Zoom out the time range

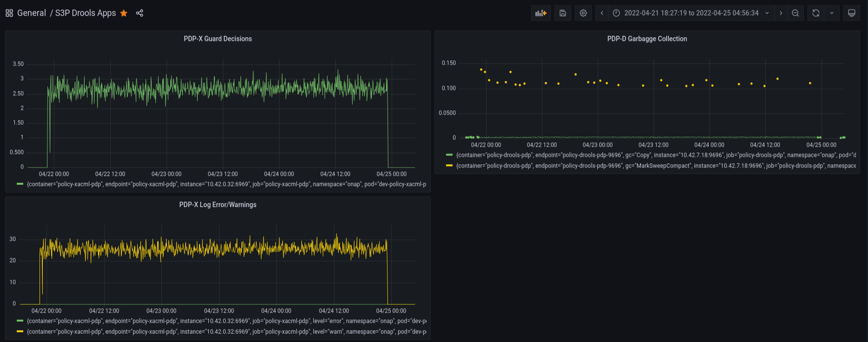point(795,13)
